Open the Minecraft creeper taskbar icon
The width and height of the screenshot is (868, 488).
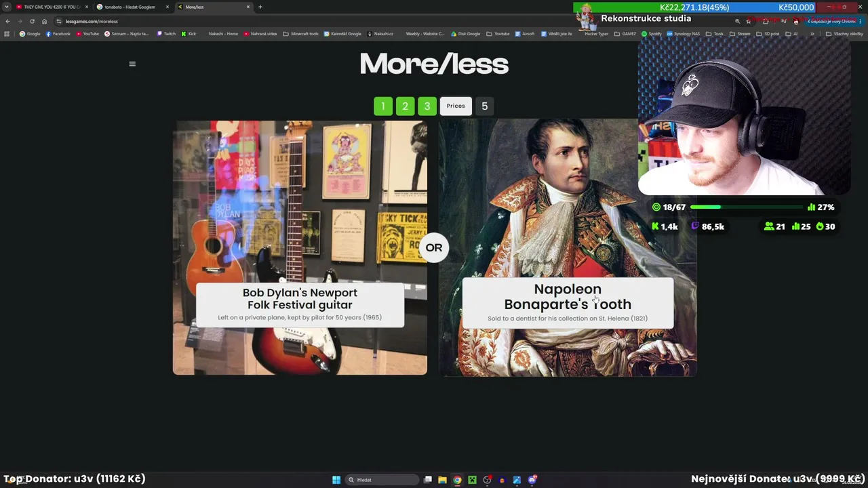pos(472,480)
